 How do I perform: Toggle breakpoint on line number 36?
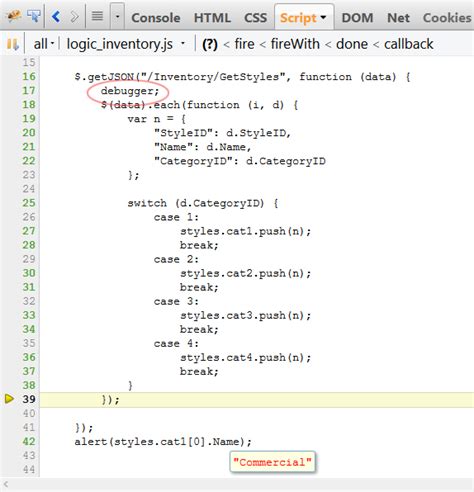tap(29, 357)
